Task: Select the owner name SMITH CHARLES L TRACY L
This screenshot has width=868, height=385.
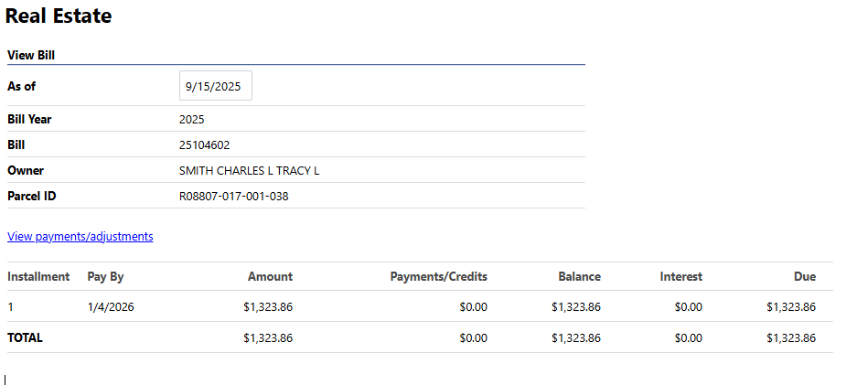Action: click(x=249, y=170)
